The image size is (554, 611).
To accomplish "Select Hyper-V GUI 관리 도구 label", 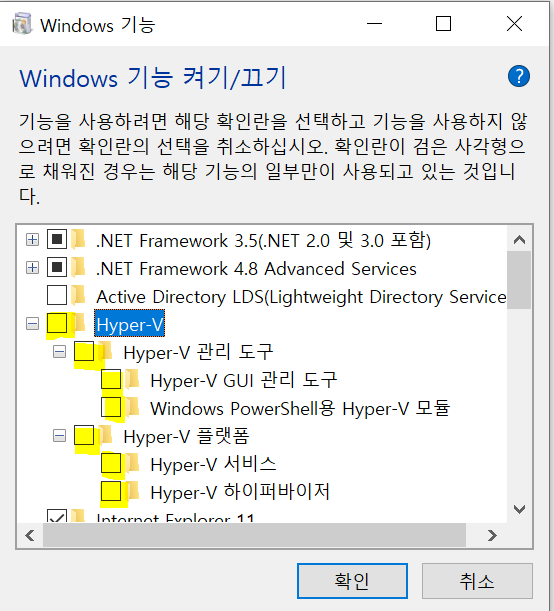I will point(244,380).
